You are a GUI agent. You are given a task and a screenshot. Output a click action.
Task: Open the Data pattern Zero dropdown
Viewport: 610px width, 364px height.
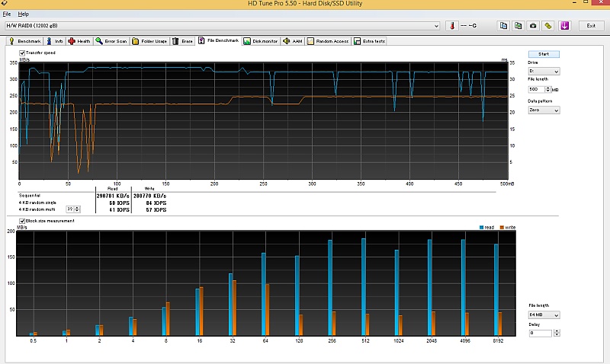544,110
